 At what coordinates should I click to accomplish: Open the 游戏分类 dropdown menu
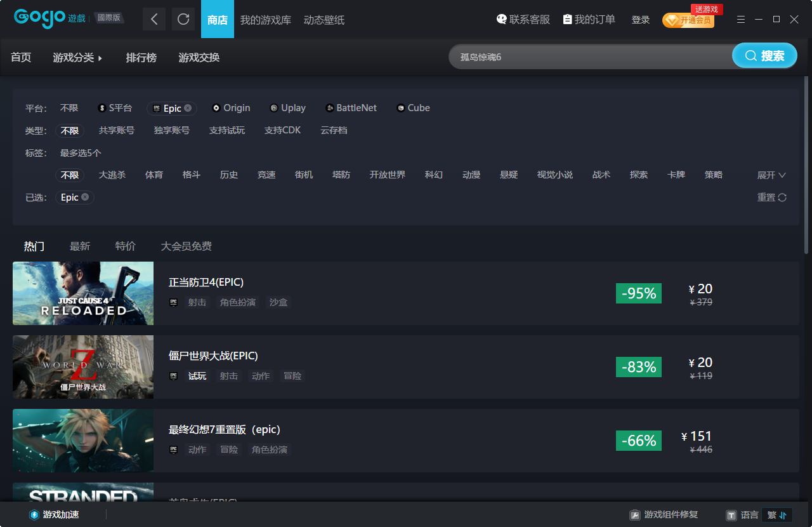point(78,58)
